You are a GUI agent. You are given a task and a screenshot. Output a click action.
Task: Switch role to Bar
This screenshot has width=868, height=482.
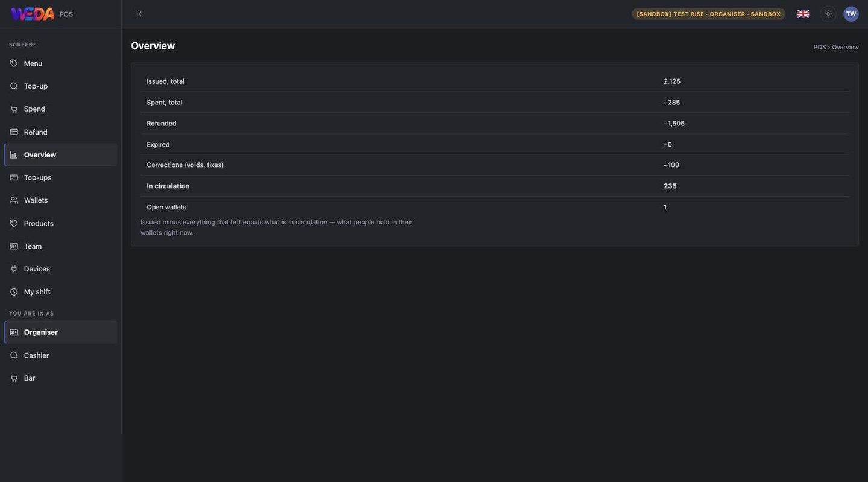point(60,378)
